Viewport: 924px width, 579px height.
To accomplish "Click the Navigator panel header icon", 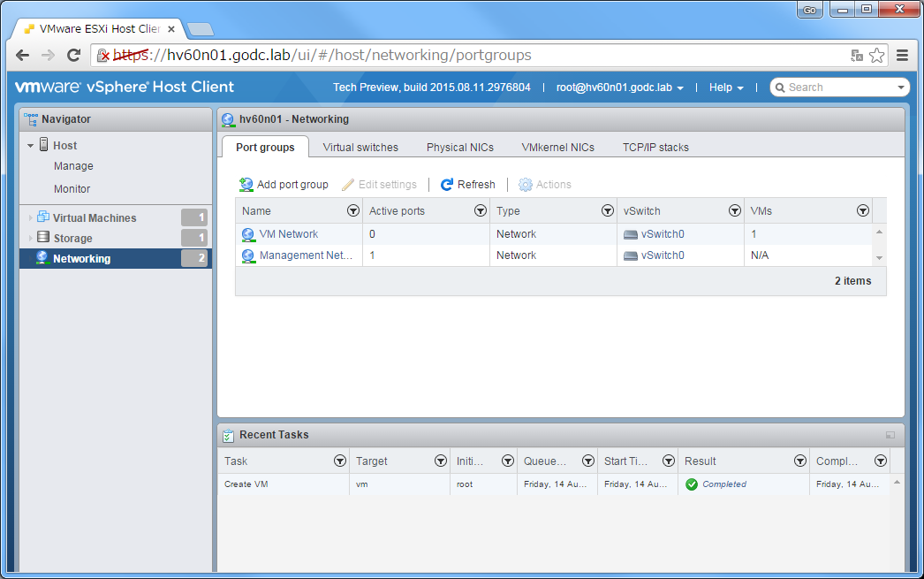I will 31,119.
